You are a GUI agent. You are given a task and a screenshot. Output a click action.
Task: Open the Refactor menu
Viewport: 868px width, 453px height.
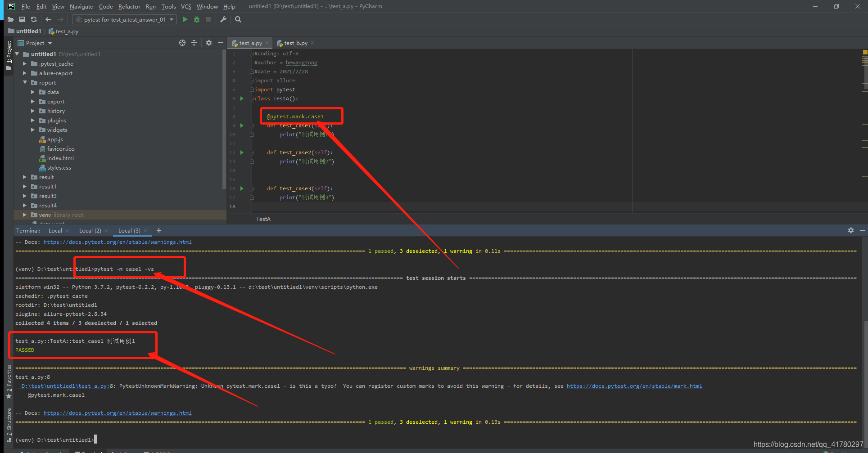coord(129,6)
